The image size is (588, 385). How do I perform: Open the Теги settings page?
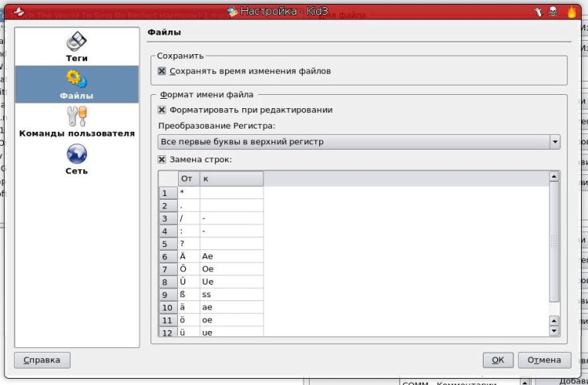click(77, 47)
